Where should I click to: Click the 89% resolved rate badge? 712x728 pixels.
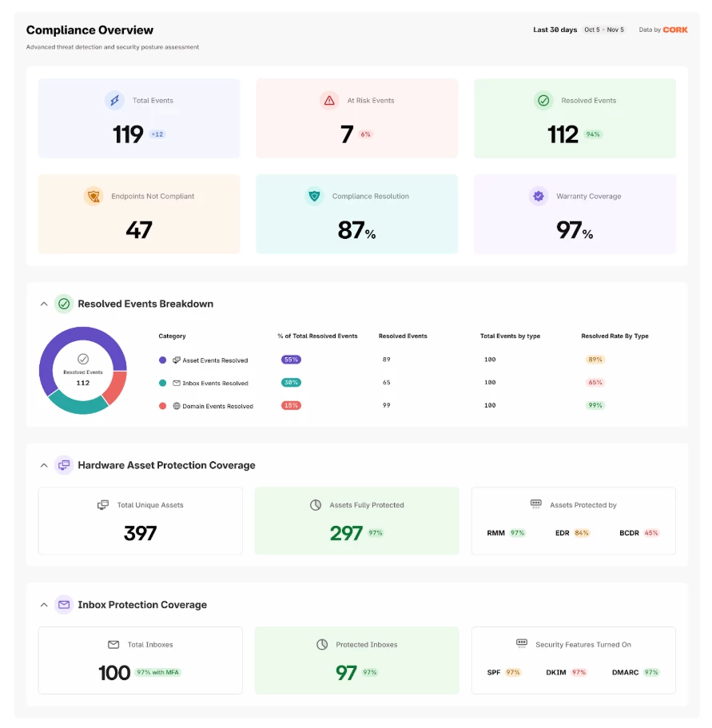coord(595,360)
